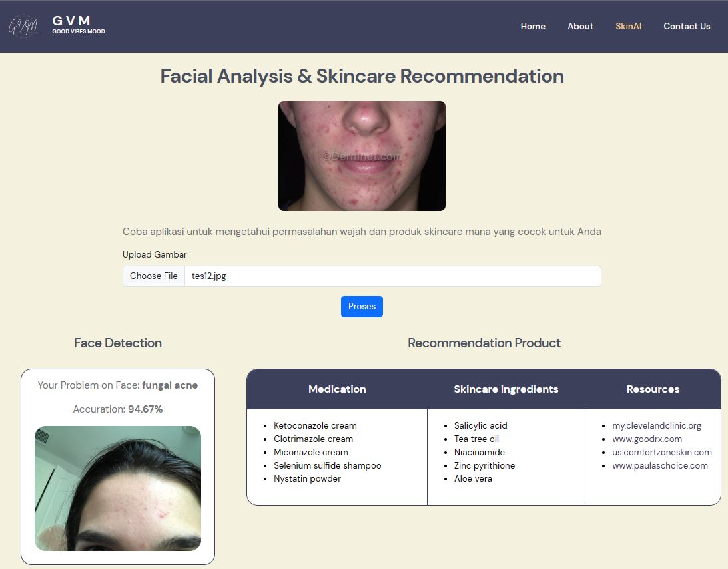Open the Contact Us page
Image resolution: width=728 pixels, height=569 pixels.
687,26
